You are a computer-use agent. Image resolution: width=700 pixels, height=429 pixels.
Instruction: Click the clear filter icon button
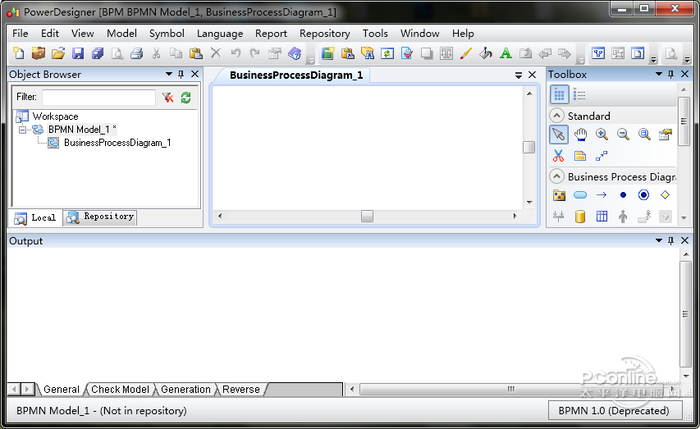[x=168, y=97]
